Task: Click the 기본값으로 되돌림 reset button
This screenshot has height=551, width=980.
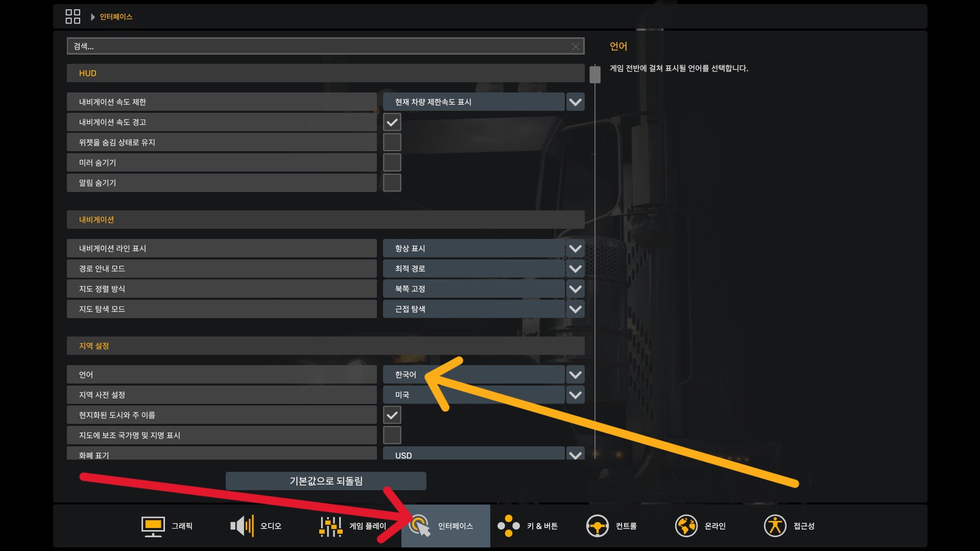Action: [326, 481]
